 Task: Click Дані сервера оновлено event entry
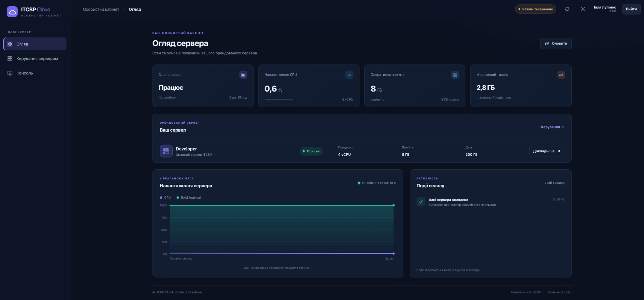(491, 202)
